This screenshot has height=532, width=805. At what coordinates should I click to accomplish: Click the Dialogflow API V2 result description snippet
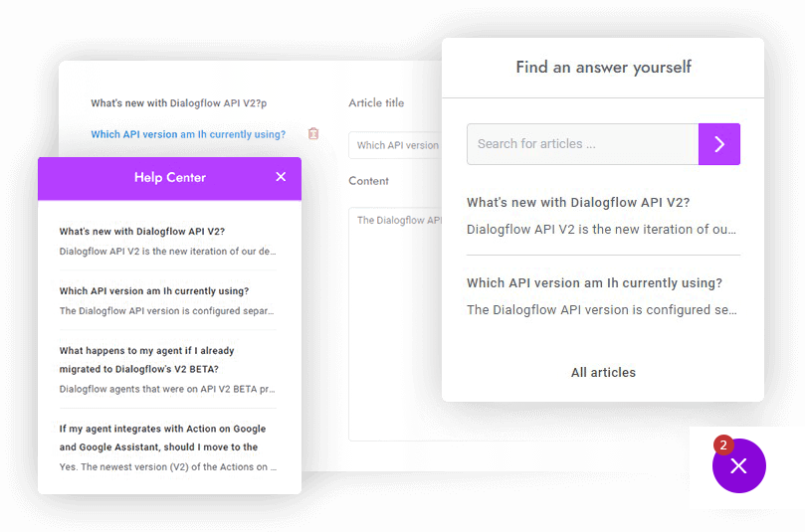click(602, 230)
